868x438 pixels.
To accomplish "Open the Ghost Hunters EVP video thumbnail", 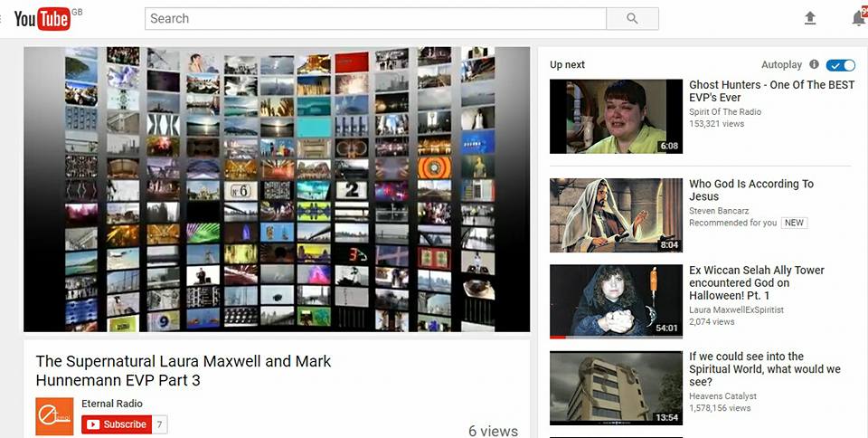I will (616, 116).
